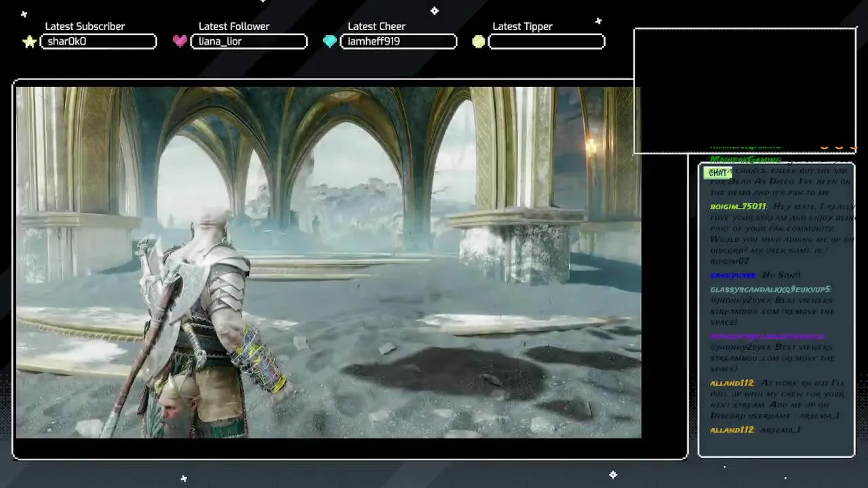This screenshot has width=868, height=488.
Task: Click the 'Latest Follower' heading text
Action: [x=234, y=26]
